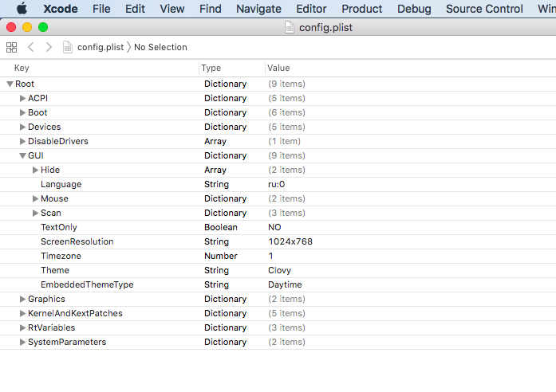The width and height of the screenshot is (556, 392).
Task: Open the related items grid icon
Action: [11, 47]
